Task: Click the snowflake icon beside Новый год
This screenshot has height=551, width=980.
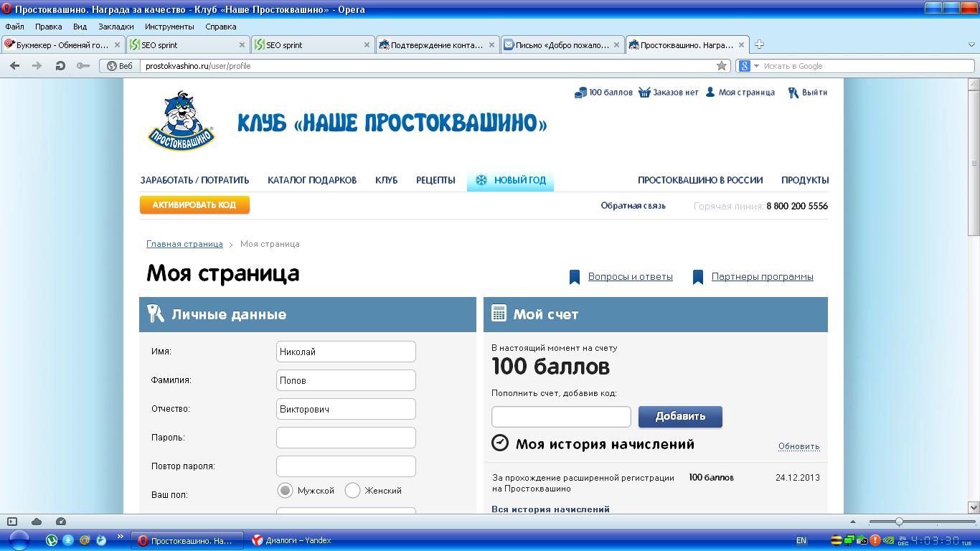Action: (481, 180)
